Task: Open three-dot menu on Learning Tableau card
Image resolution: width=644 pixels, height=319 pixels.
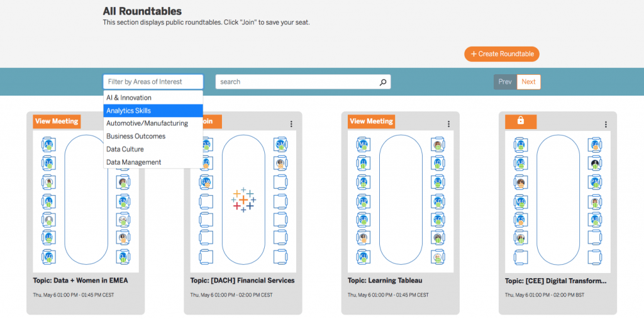Action: coord(448,124)
